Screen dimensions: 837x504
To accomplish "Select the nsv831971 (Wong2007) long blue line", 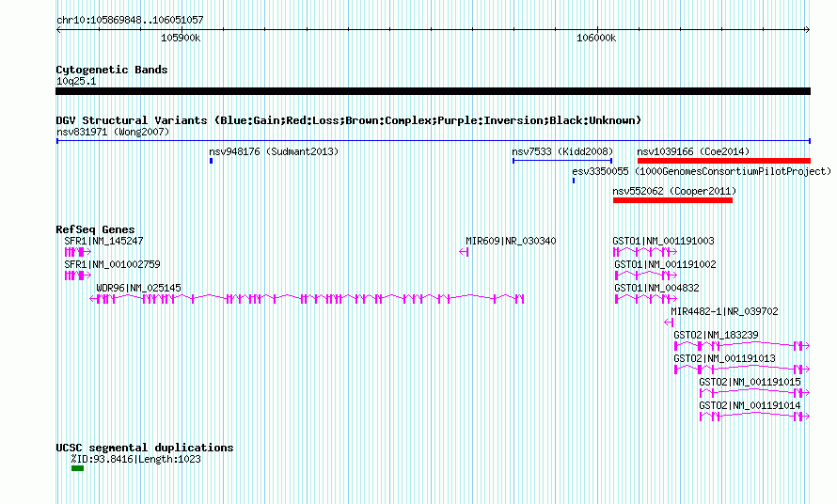I will (x=434, y=141).
